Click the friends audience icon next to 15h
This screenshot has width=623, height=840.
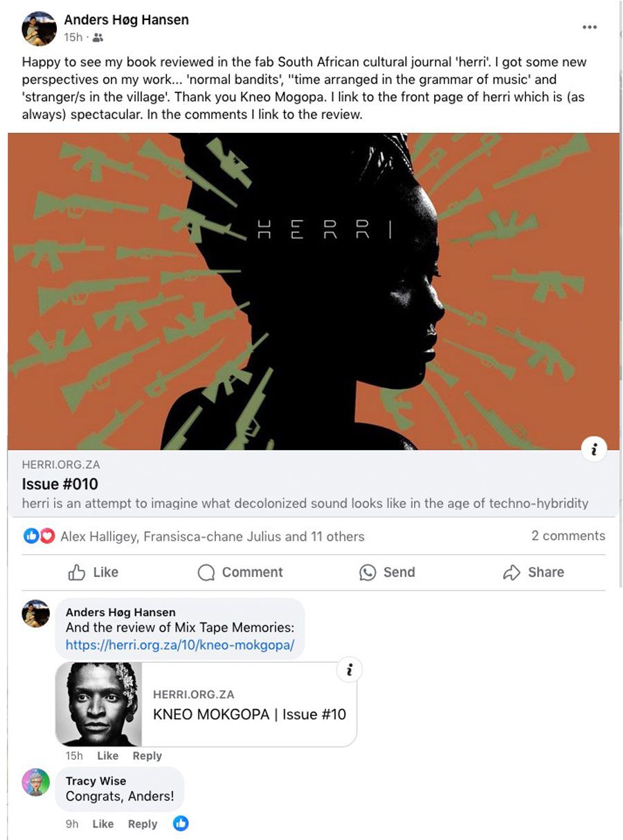(98, 38)
